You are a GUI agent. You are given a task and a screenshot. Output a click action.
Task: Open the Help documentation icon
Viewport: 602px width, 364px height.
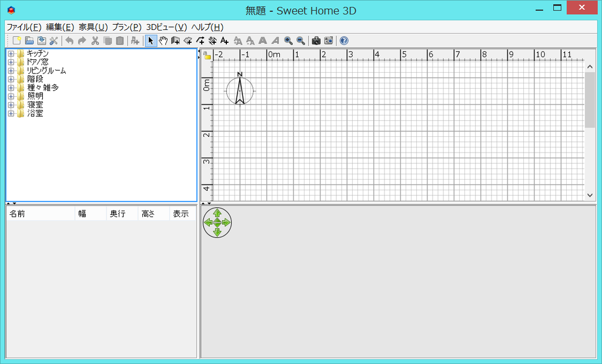point(345,40)
